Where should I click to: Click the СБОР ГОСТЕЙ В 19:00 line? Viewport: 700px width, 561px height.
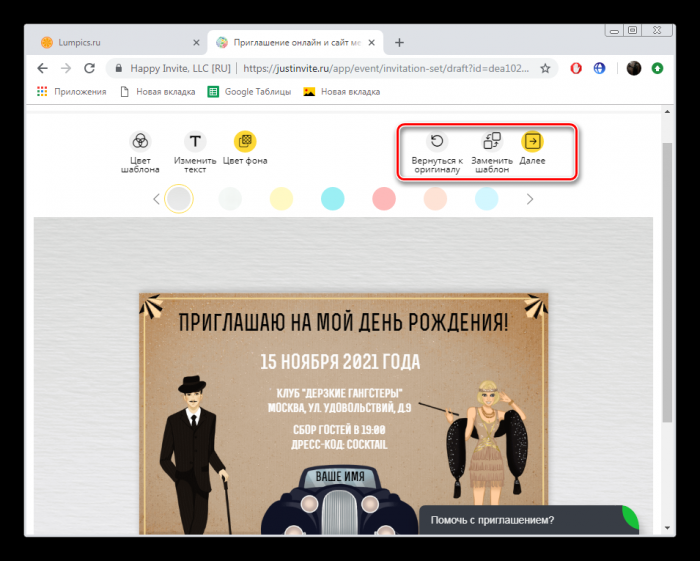click(x=339, y=430)
